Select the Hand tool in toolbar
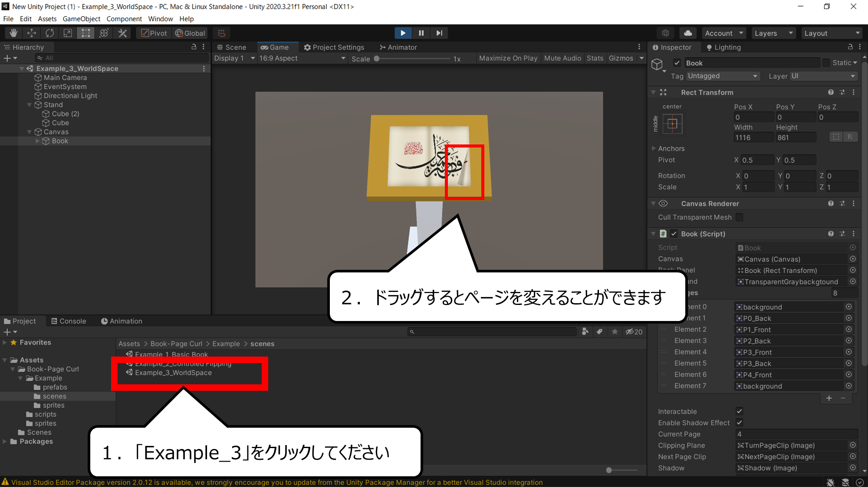The width and height of the screenshot is (868, 488). pos(13,33)
